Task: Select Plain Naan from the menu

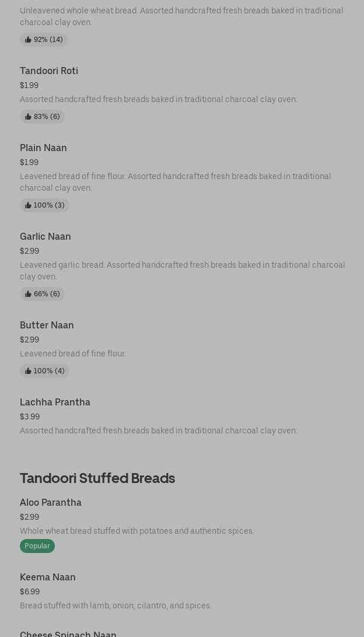Action: [x=43, y=148]
